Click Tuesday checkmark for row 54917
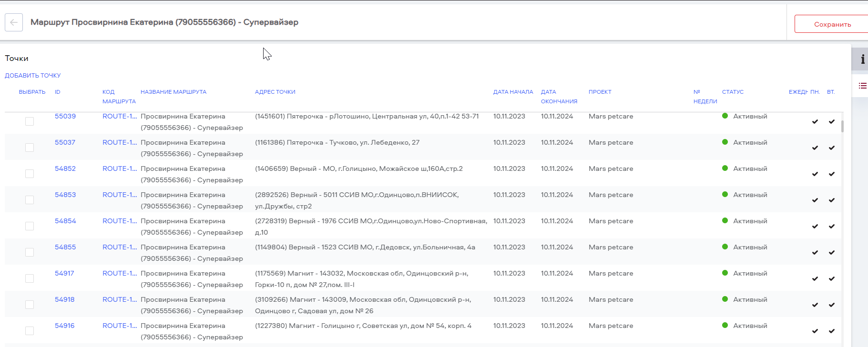The width and height of the screenshot is (868, 347). pyautogui.click(x=832, y=279)
